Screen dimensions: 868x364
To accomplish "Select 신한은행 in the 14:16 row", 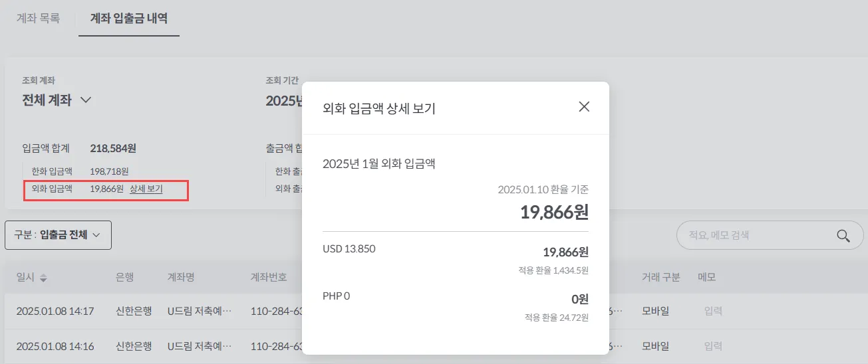I will (134, 346).
